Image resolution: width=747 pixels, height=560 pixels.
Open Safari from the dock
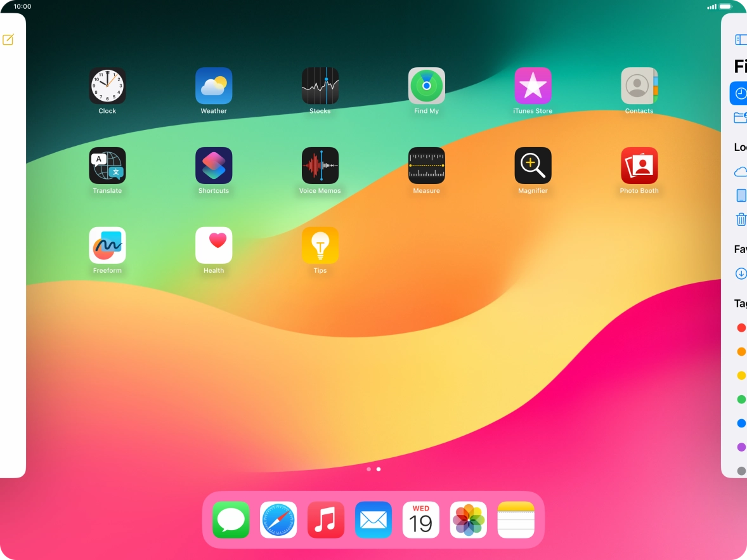(x=278, y=520)
